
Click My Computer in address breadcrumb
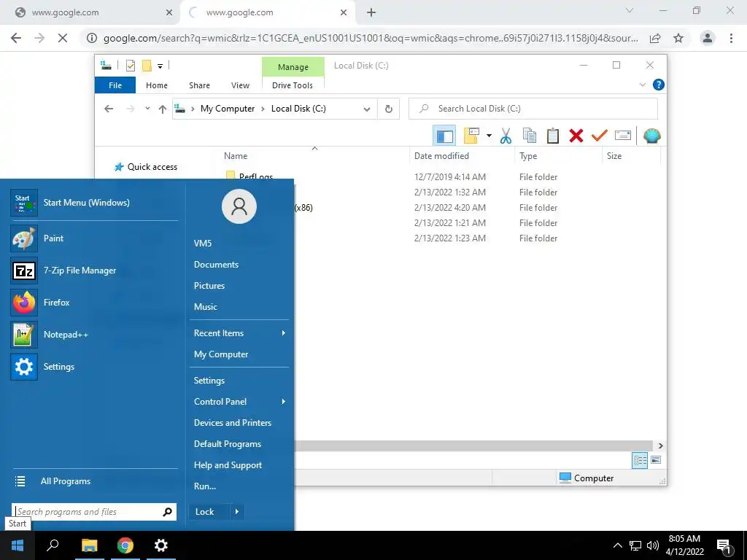228,109
